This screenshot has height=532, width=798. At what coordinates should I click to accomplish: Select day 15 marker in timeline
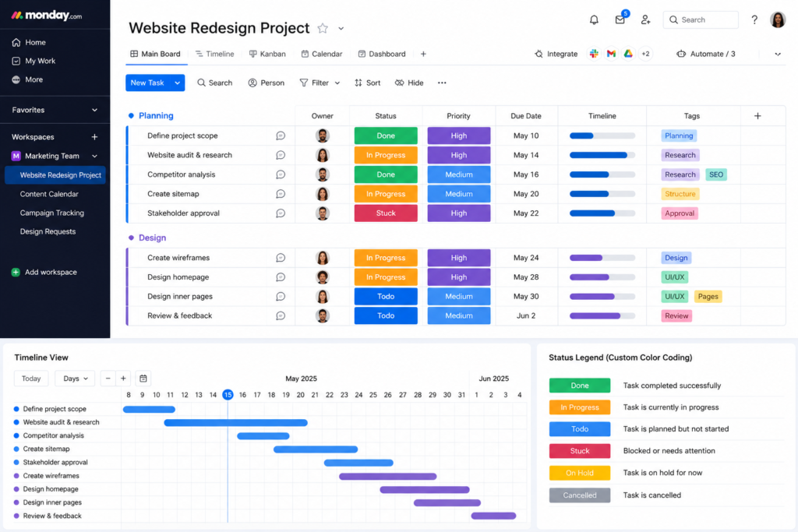click(x=228, y=395)
